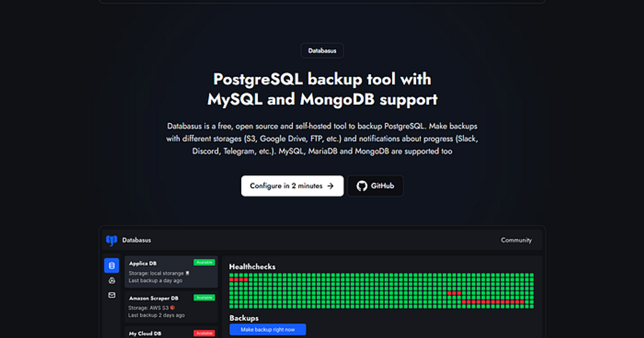
Task: Click red status badge on My Cloud DB
Action: [204, 333]
